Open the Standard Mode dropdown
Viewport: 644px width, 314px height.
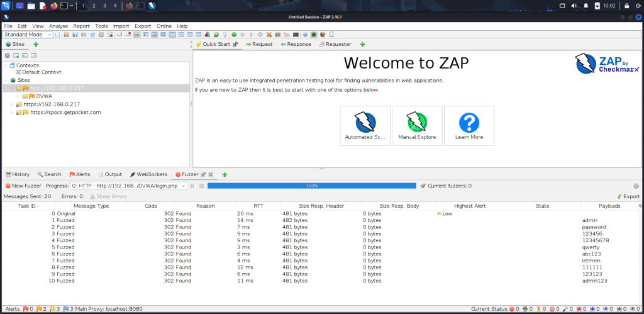click(28, 35)
